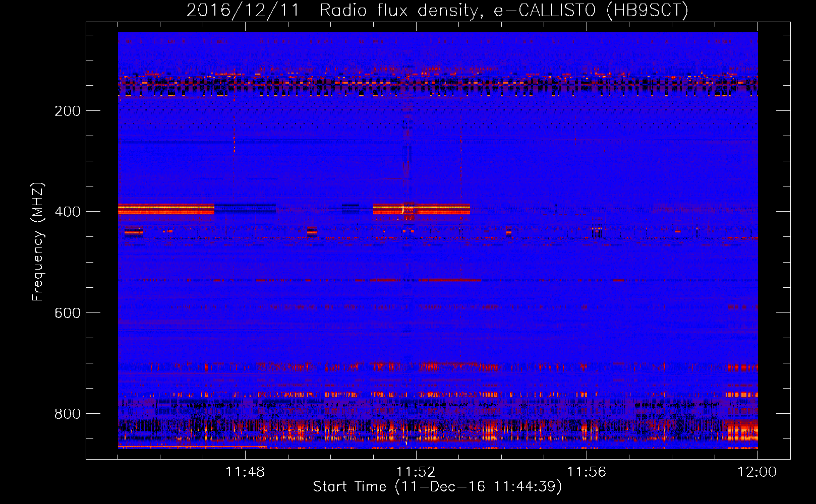This screenshot has height=504, width=816.
Task: Click the '800' frequency tick label
Action: [x=68, y=414]
